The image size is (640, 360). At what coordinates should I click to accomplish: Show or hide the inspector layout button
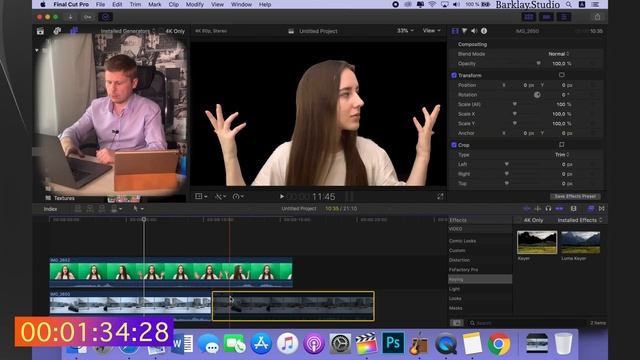[564, 17]
